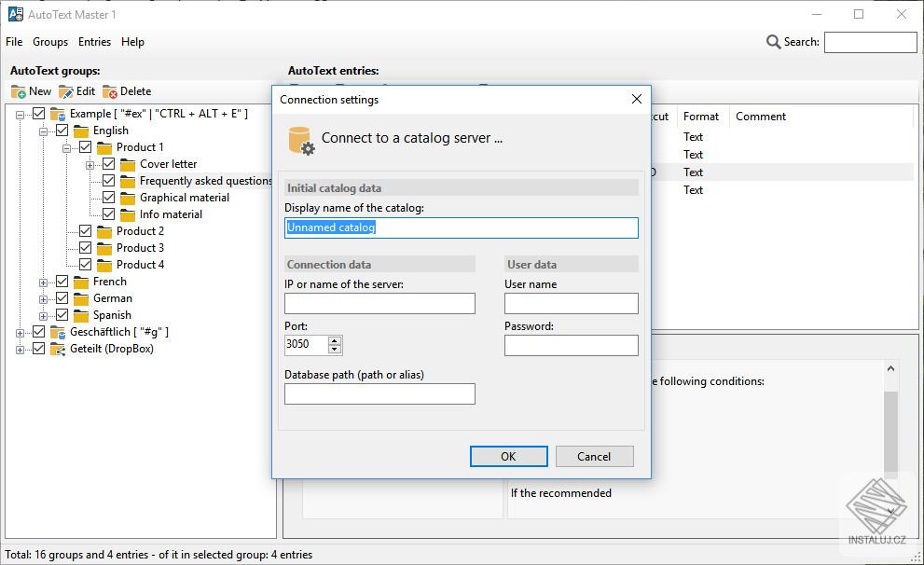
Task: Expand the German group tree node
Action: pyautogui.click(x=43, y=299)
